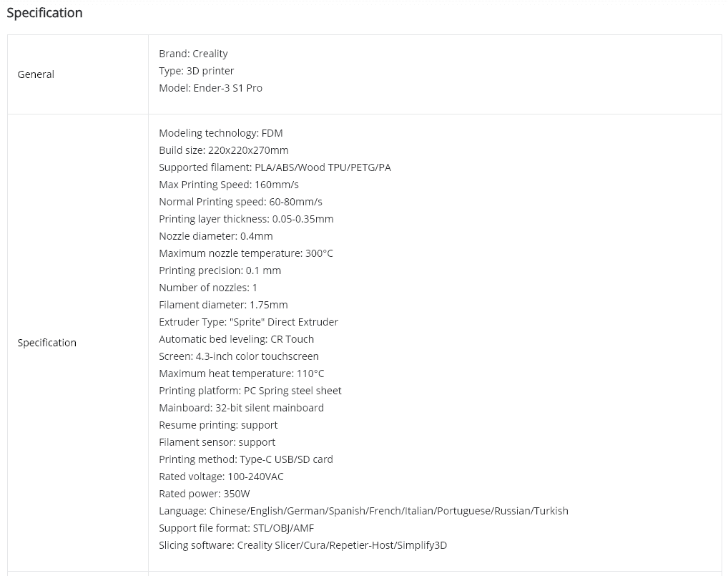Viewport: 728px width, 576px height.
Task: Click Maximum nozzle temperature: 300°C
Action: pos(245,253)
